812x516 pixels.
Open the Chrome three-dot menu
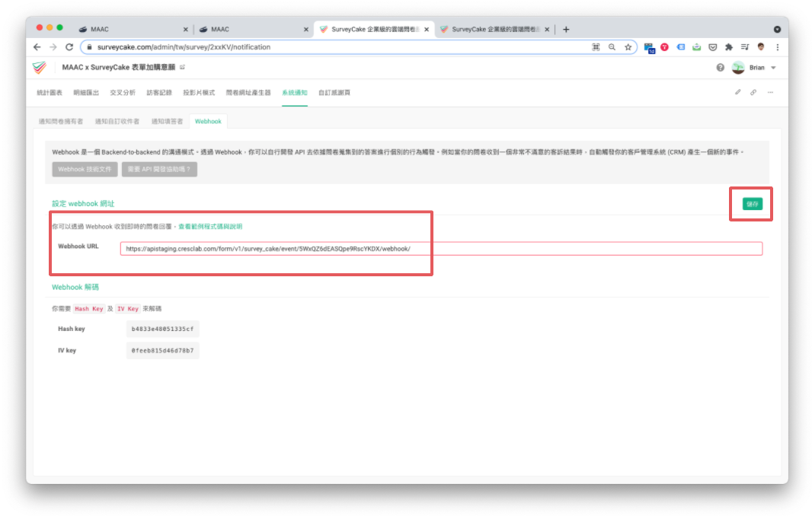click(x=777, y=47)
